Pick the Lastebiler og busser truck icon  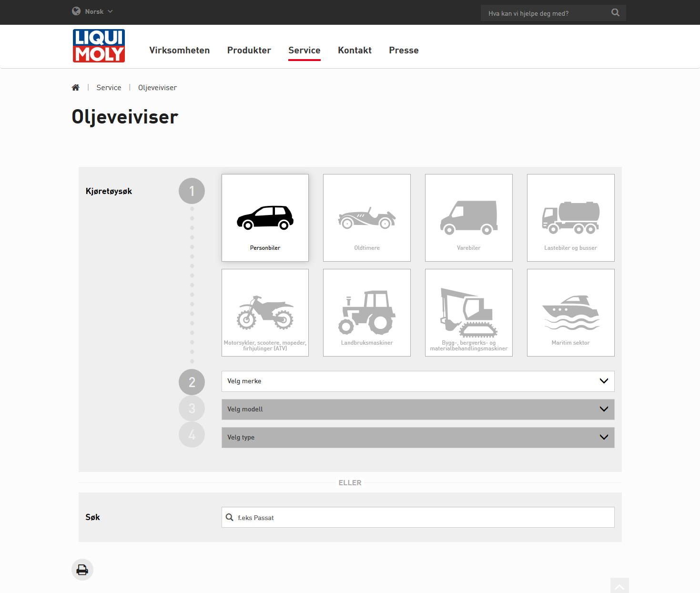point(570,218)
